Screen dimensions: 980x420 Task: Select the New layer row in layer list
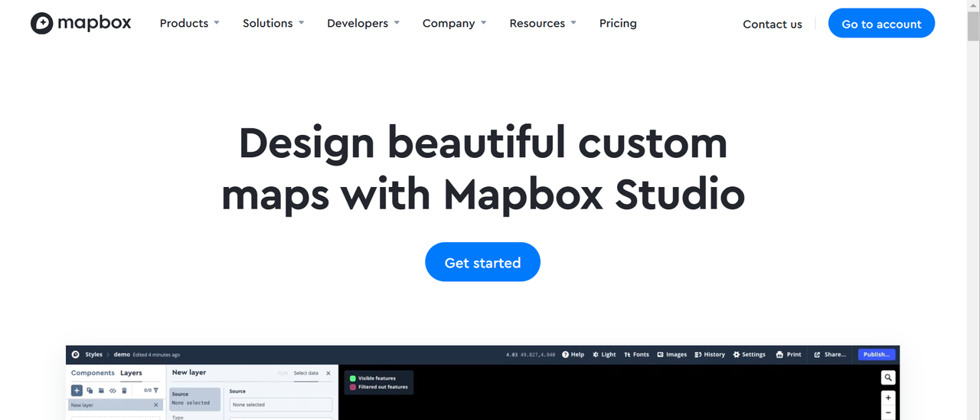tap(114, 405)
